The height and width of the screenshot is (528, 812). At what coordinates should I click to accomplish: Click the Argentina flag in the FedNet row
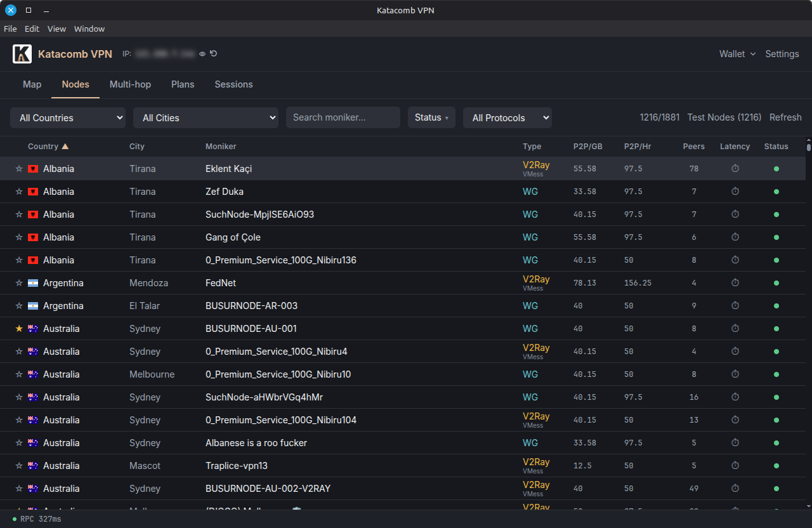[33, 283]
